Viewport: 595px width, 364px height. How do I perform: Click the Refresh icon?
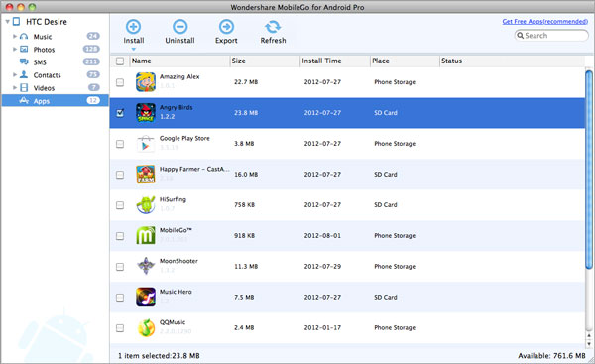tap(273, 27)
